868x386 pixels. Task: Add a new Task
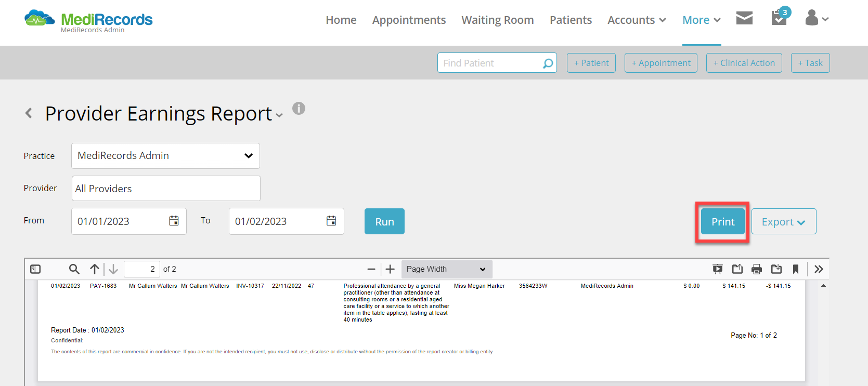point(810,63)
